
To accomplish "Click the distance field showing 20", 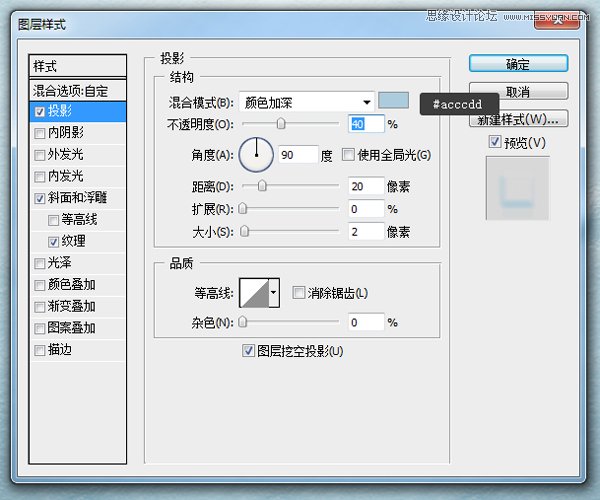I will tap(366, 186).
